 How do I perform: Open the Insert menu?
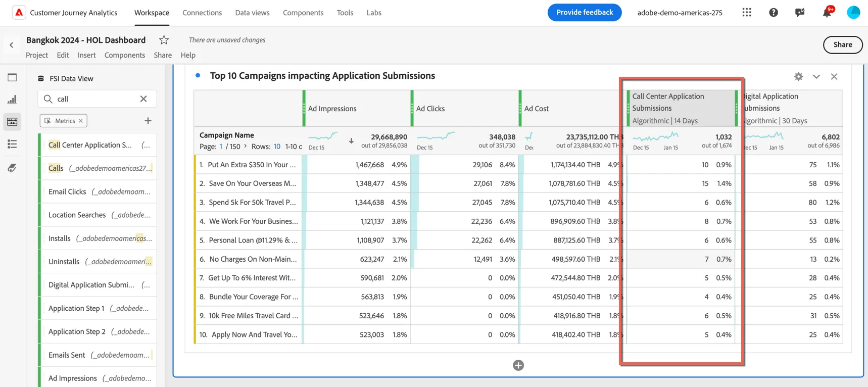86,55
